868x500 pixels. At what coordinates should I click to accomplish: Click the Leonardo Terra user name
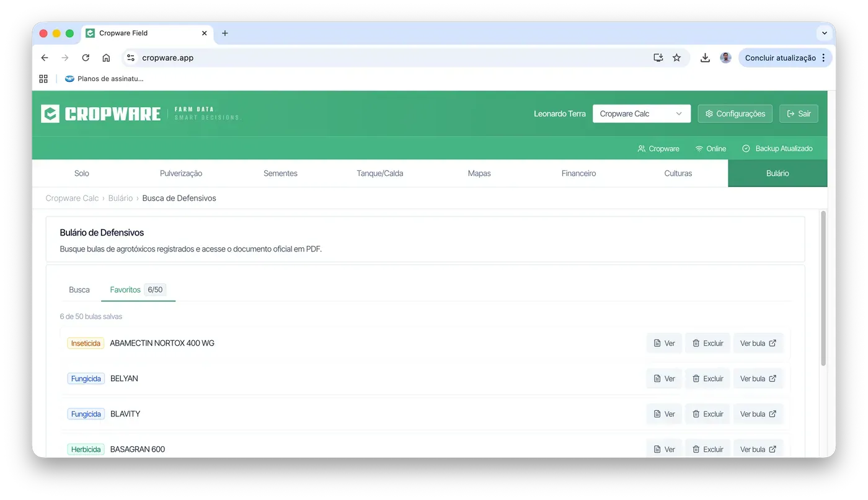[x=560, y=114]
